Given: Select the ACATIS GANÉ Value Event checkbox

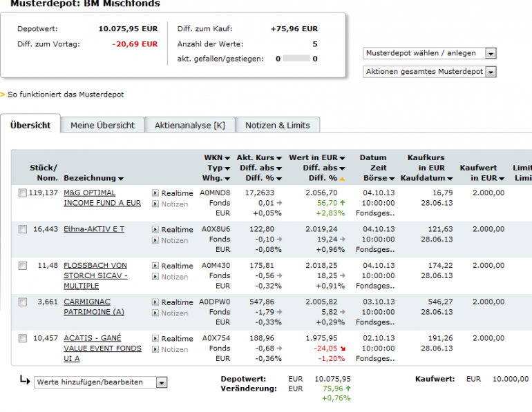Looking at the screenshot, I should pyautogui.click(x=22, y=338).
